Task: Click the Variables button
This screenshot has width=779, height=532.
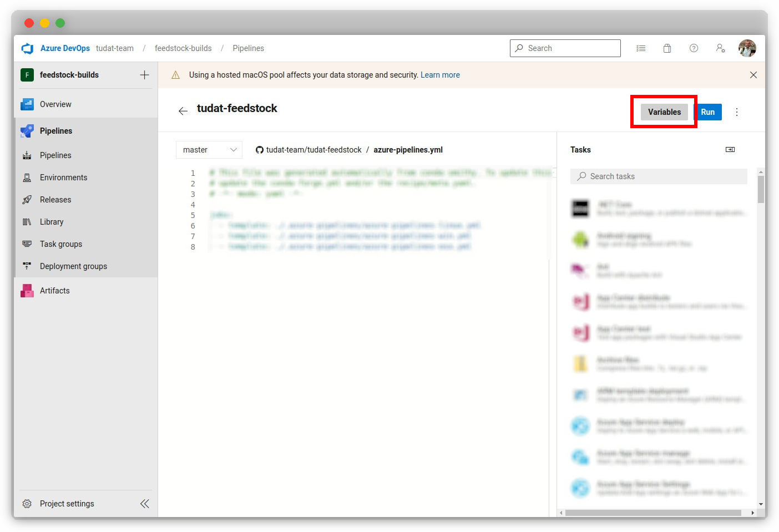Action: coord(664,112)
